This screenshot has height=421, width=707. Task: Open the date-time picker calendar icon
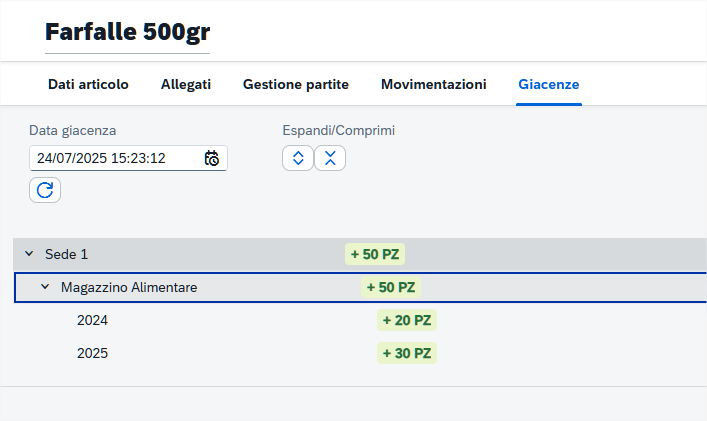point(211,158)
